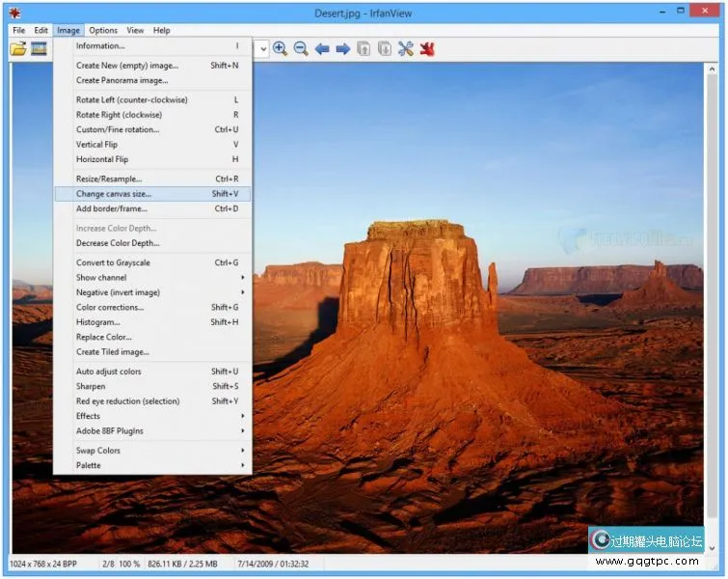Open the toolbar zoom dropdown arrow
The width and height of the screenshot is (728, 579).
click(x=263, y=48)
